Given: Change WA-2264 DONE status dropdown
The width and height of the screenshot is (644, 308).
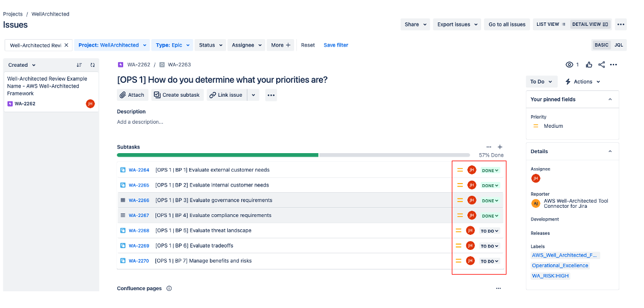Looking at the screenshot, I should click(490, 170).
